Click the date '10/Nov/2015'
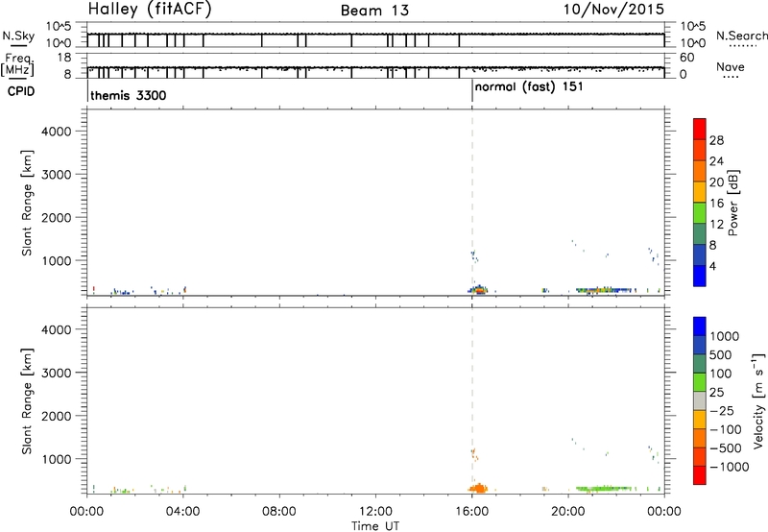The width and height of the screenshot is (768, 532). 613,10
